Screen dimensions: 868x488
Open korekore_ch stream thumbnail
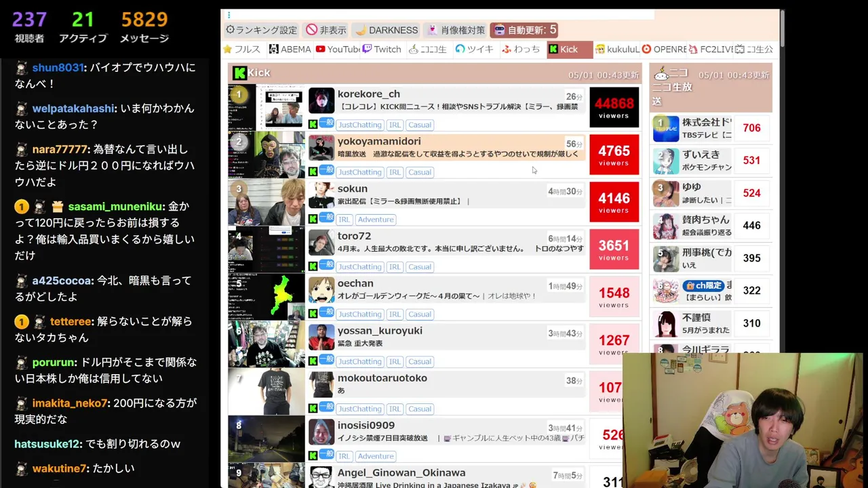pyautogui.click(x=267, y=107)
